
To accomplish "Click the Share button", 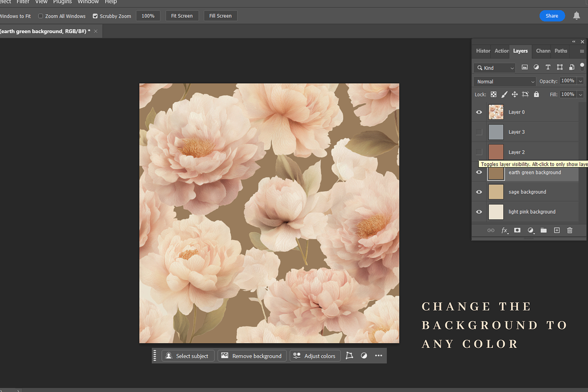I will coord(552,16).
